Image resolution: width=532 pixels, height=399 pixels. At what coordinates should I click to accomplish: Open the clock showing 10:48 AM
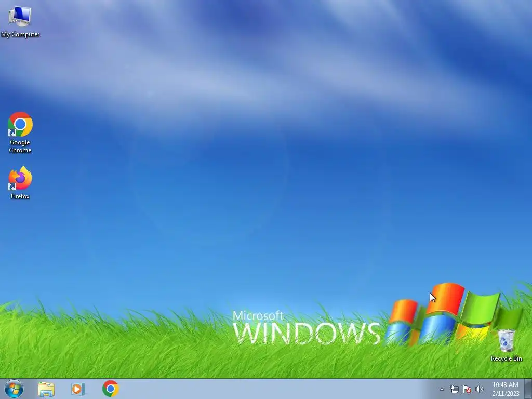click(506, 389)
